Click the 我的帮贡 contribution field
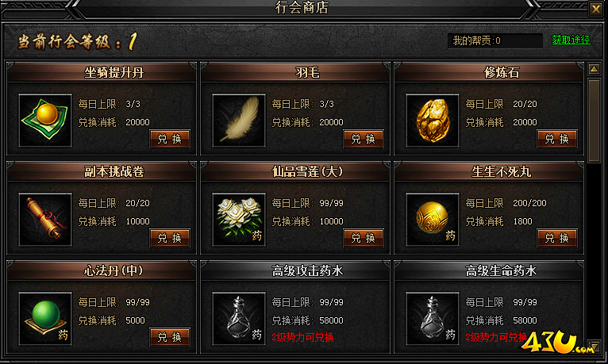The height and width of the screenshot is (364, 608). tap(495, 40)
